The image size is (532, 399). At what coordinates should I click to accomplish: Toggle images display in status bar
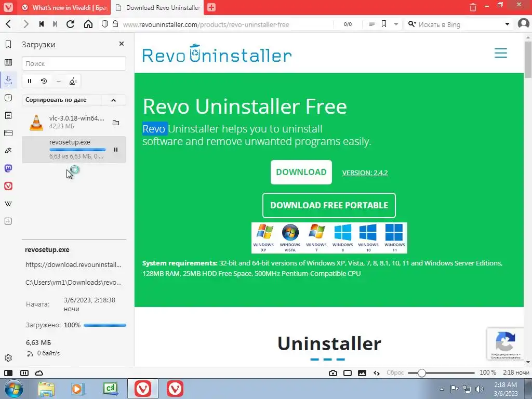tap(362, 373)
